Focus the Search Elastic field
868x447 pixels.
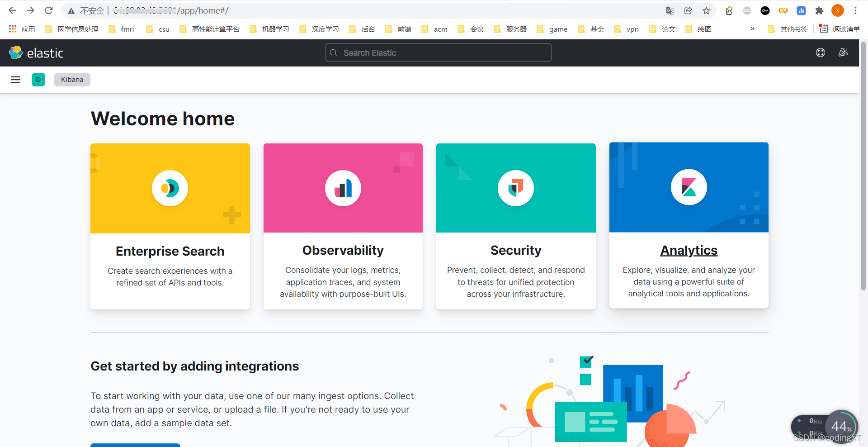(439, 52)
